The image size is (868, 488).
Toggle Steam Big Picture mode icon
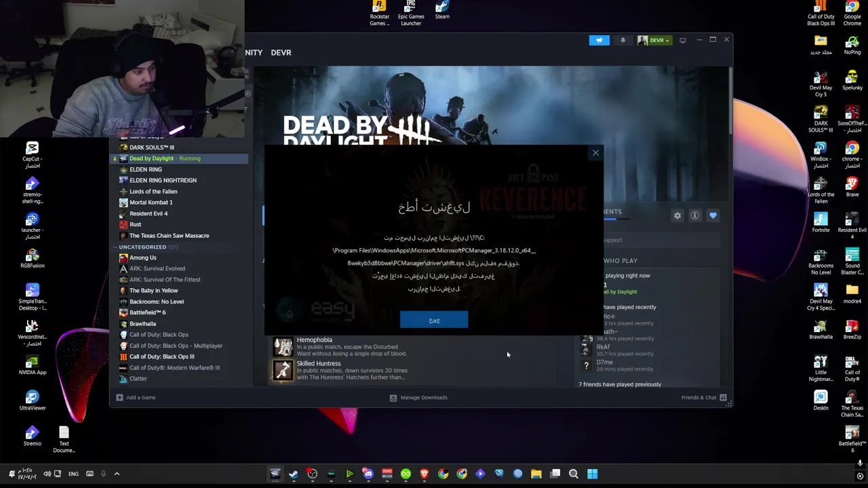(x=683, y=40)
